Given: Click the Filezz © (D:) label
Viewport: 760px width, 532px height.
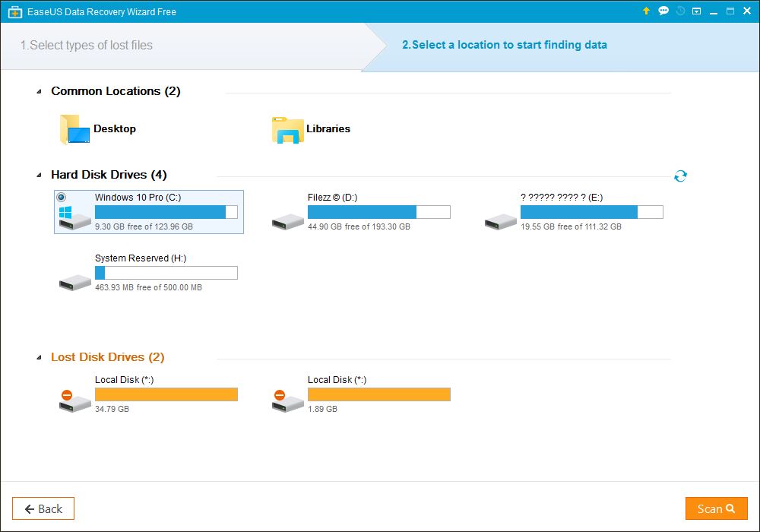Looking at the screenshot, I should [x=333, y=197].
